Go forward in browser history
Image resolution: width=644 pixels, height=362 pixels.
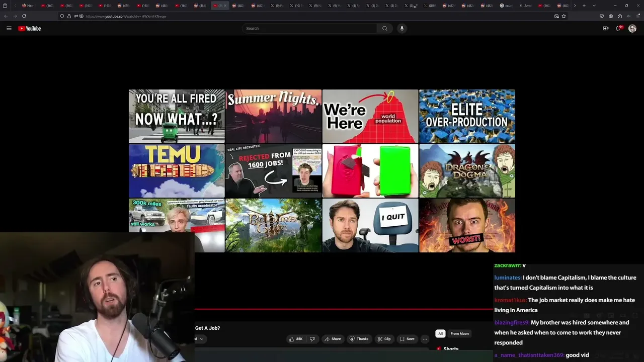click(x=15, y=16)
